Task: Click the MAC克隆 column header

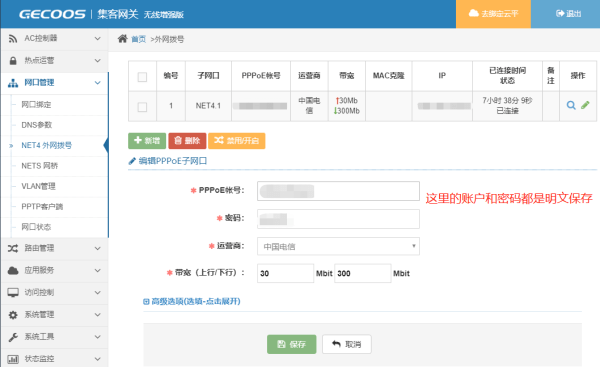Action: 389,76
